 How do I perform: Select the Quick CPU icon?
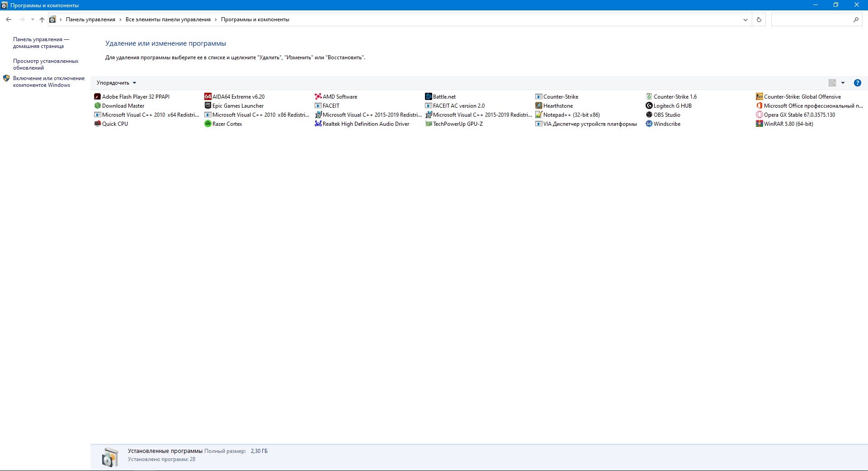97,124
